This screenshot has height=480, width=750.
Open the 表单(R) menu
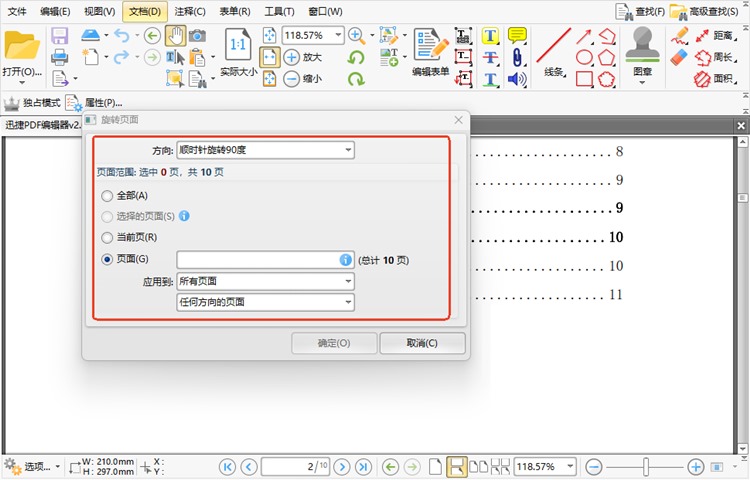[235, 11]
